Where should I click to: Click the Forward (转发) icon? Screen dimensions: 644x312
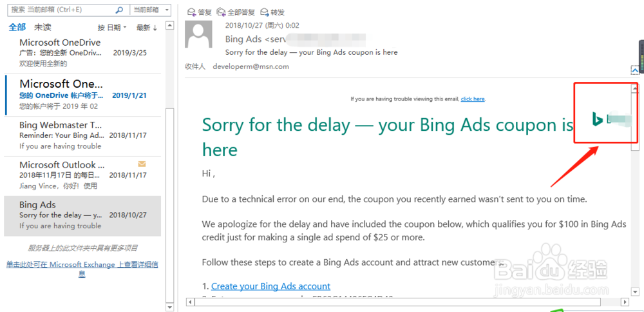tap(265, 12)
